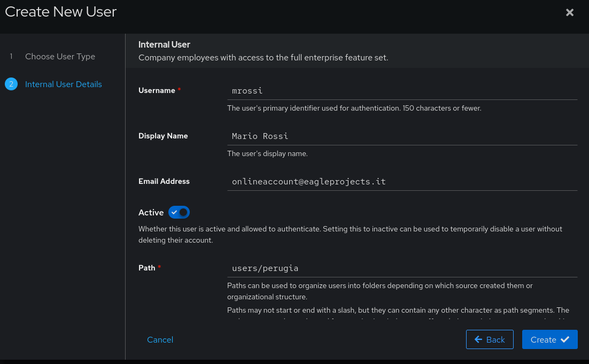Click the Username label
This screenshot has width=589, height=364.
(x=157, y=90)
